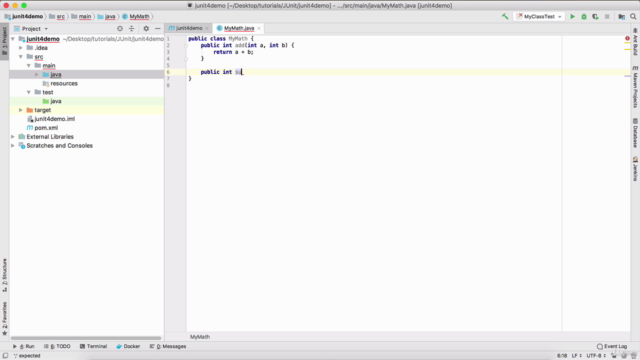Collapse the junit4demo root node
This screenshot has width=640, height=360.
pos(13,39)
